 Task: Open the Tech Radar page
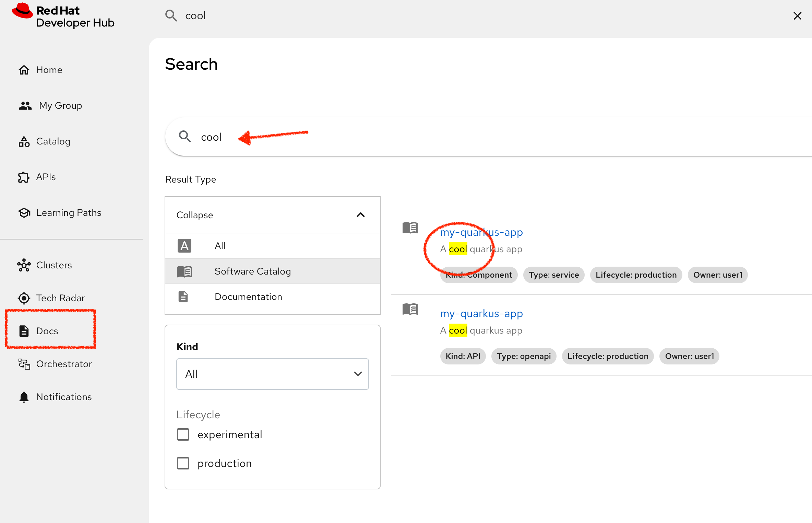click(x=60, y=298)
